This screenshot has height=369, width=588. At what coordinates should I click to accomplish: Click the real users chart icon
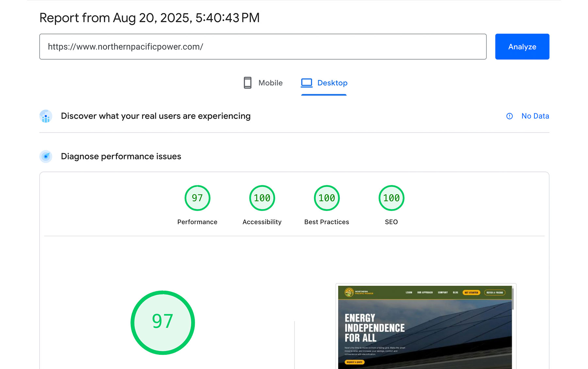pyautogui.click(x=46, y=116)
